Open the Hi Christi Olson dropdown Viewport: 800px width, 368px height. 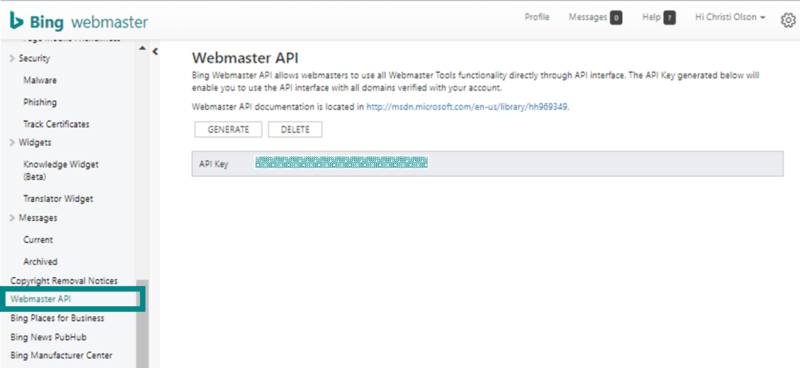tap(730, 17)
